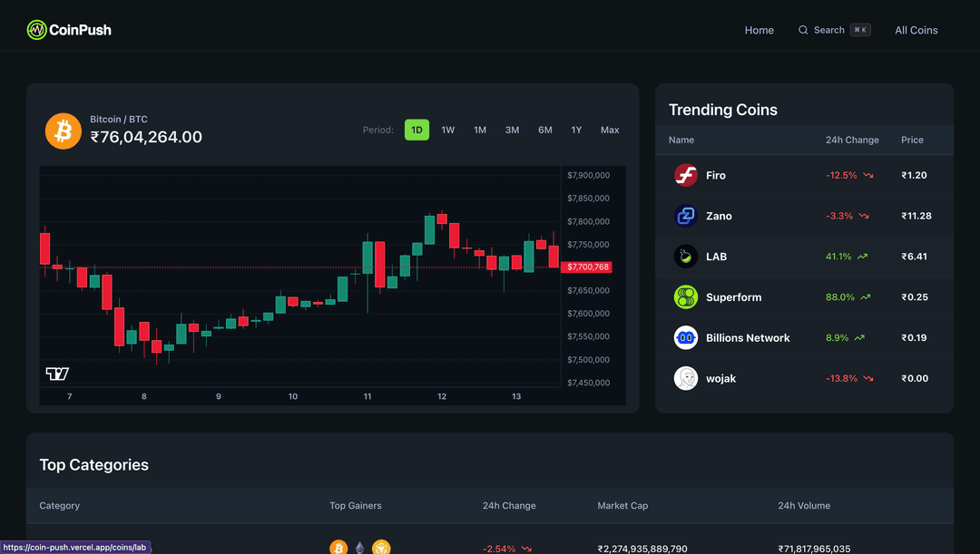Click the Trending Coins heading
The width and height of the screenshot is (980, 554).
click(723, 110)
